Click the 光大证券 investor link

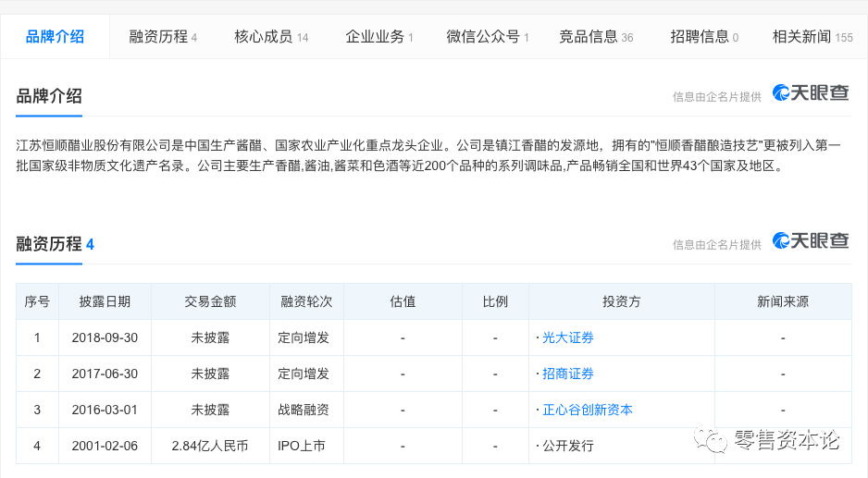(x=568, y=337)
